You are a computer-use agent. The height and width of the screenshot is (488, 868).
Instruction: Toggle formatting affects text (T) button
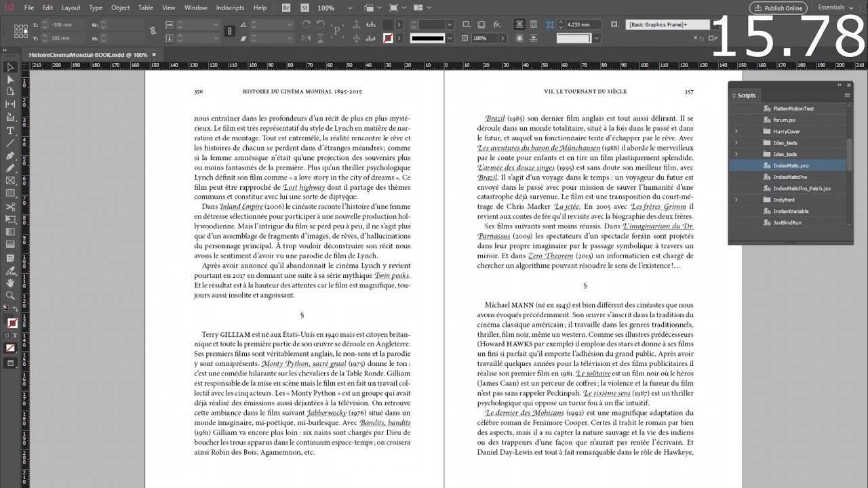click(x=16, y=335)
